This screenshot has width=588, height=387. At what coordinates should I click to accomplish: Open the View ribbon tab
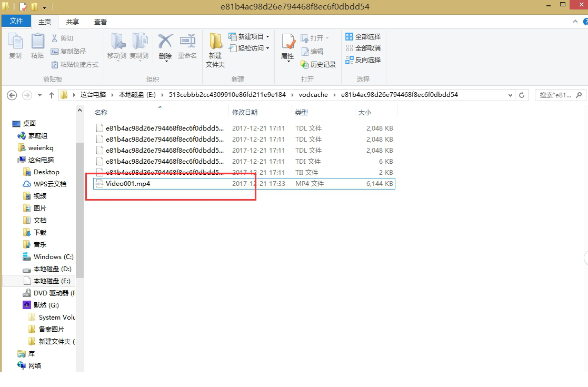101,22
